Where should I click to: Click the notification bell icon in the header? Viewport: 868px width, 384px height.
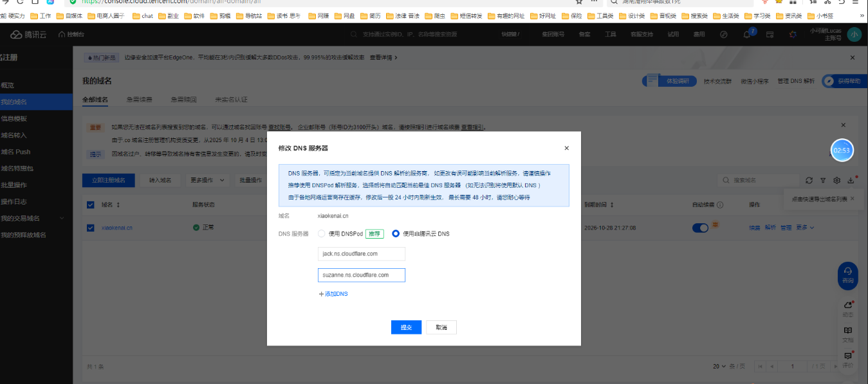point(747,35)
